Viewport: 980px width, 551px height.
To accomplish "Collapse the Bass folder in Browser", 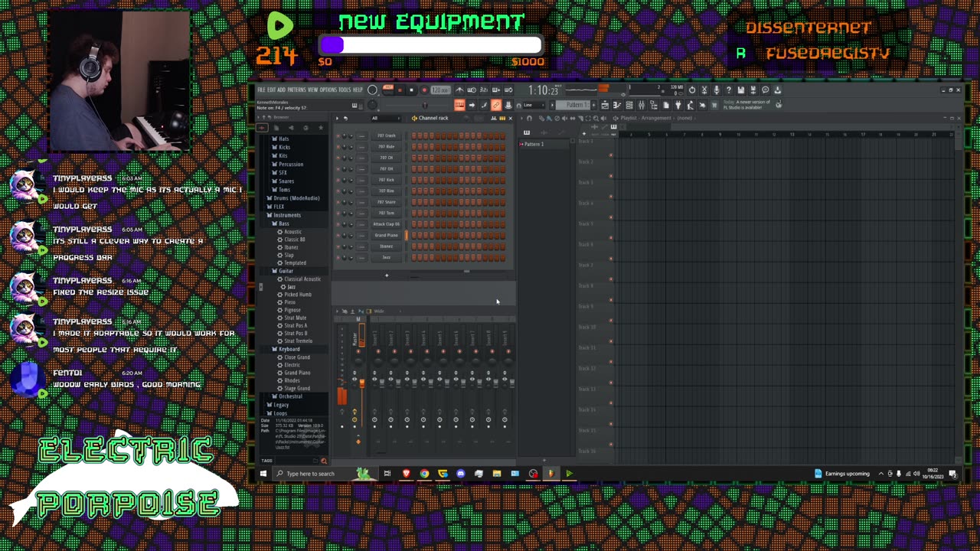I will [284, 223].
